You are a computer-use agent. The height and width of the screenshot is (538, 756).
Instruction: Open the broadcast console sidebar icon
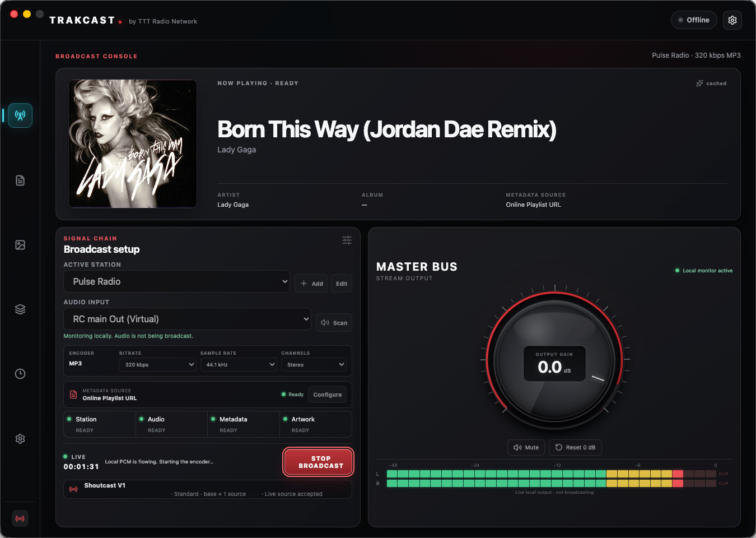[20, 115]
